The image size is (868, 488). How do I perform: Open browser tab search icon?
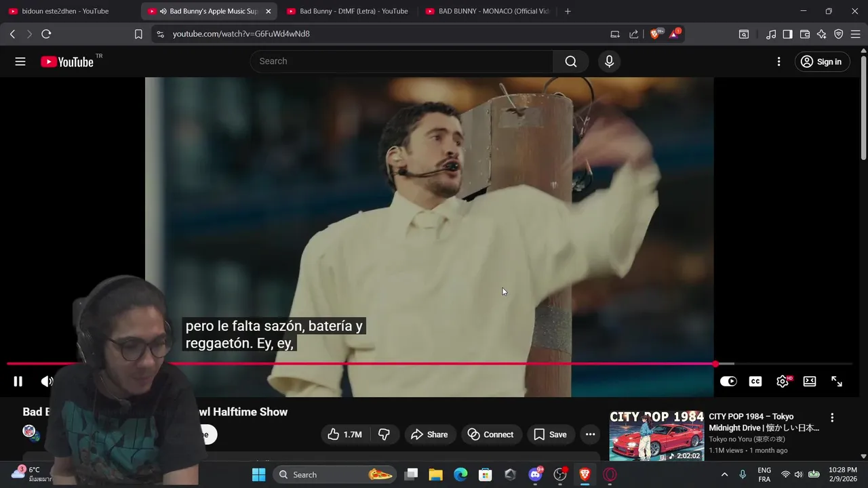744,34
